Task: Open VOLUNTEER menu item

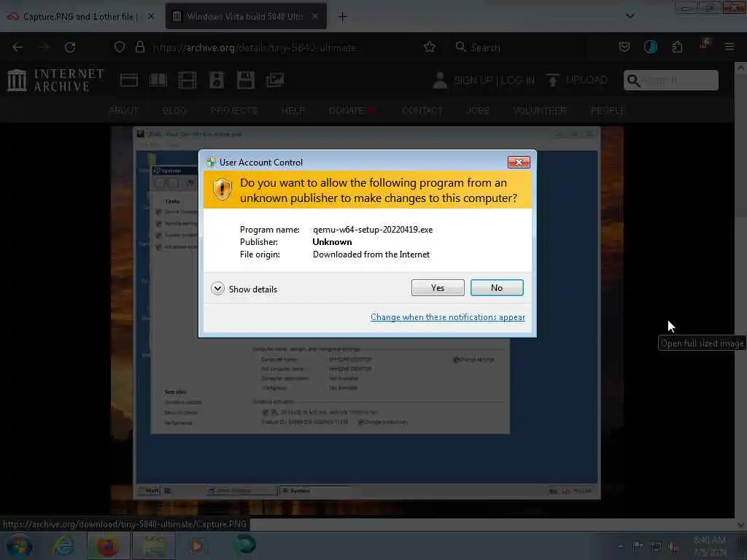Action: point(539,111)
